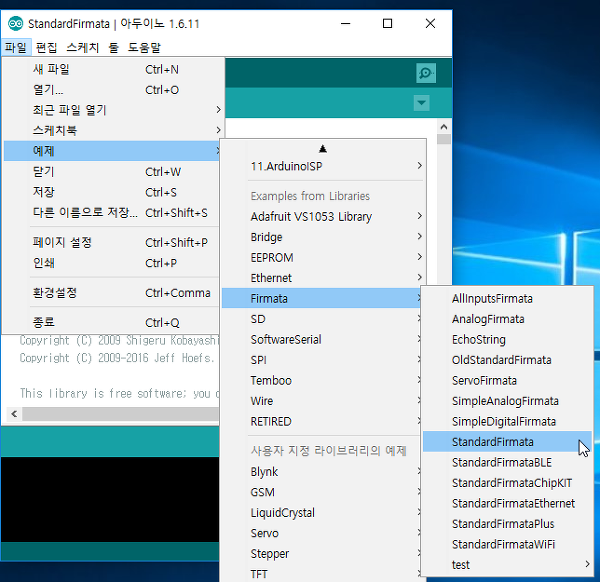Maximize the Arduino window
Image resolution: width=600 pixels, height=582 pixels.
click(387, 24)
